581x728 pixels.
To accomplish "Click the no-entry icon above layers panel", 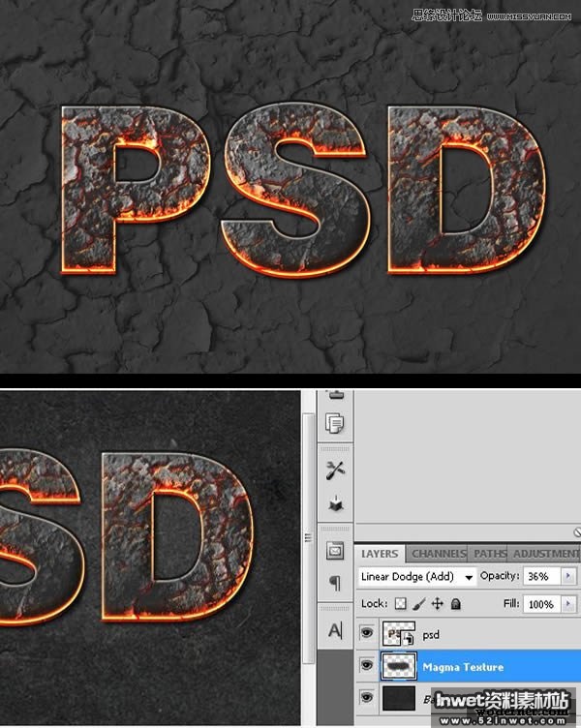I will click(577, 532).
